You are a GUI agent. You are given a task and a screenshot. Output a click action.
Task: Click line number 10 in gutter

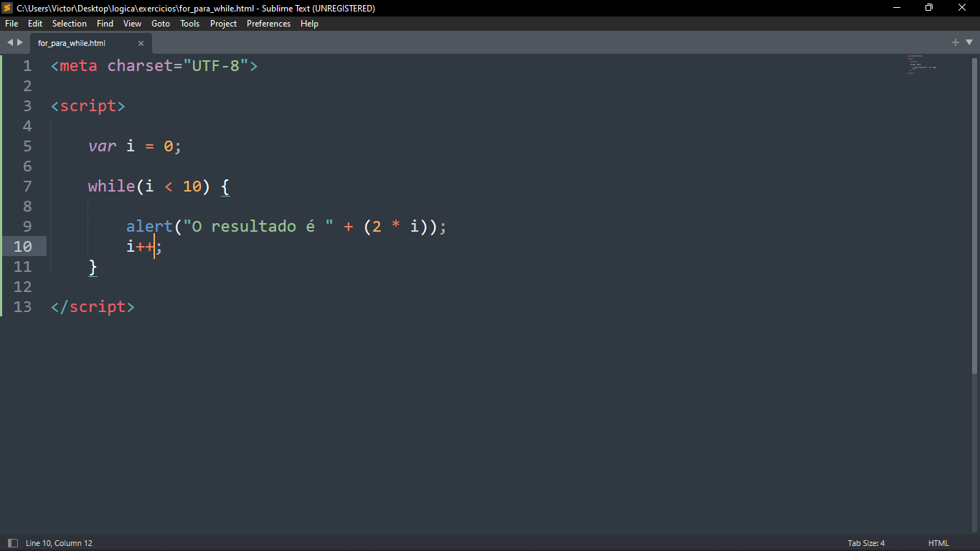tap(23, 247)
